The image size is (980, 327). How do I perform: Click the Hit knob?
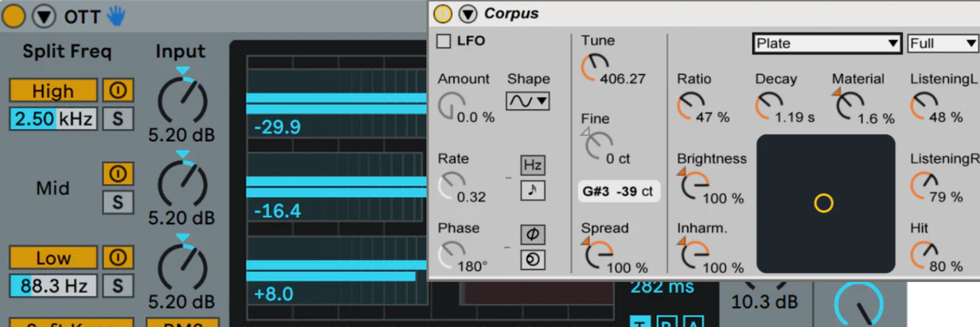(924, 255)
